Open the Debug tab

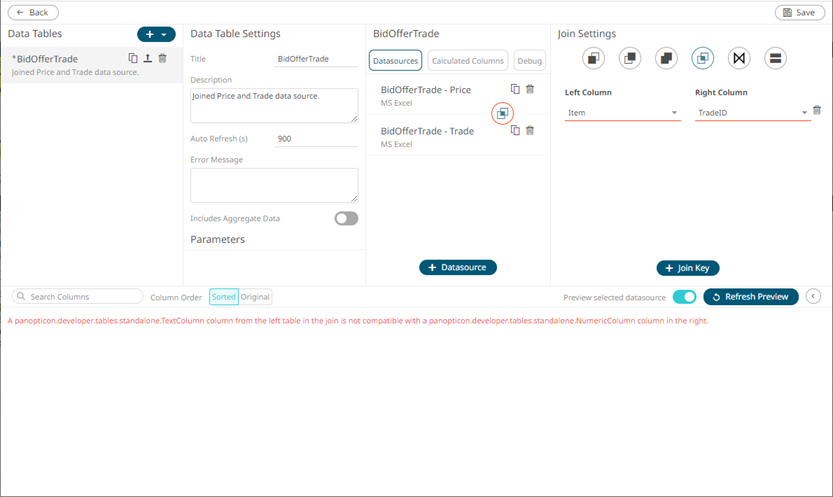click(529, 61)
